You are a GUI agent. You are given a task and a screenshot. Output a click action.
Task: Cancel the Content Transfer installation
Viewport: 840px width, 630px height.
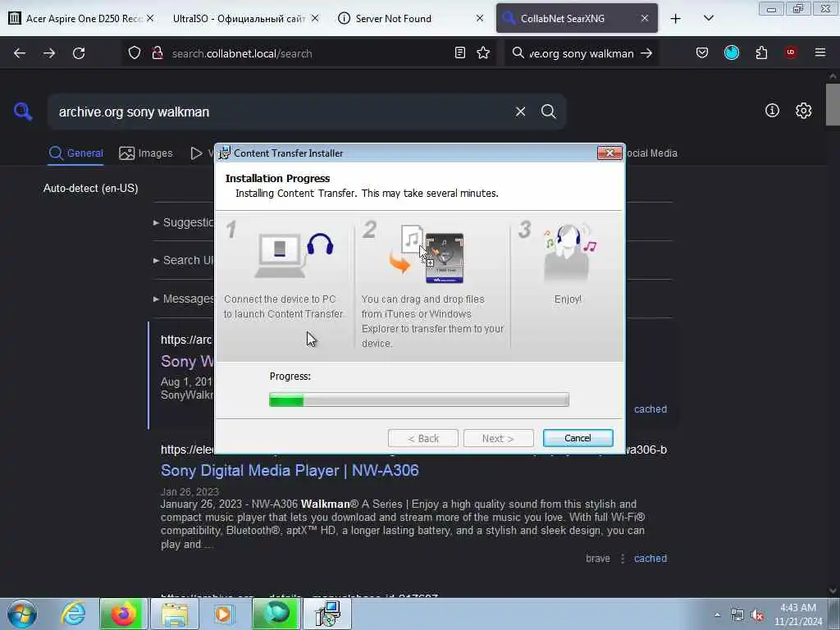coord(577,438)
